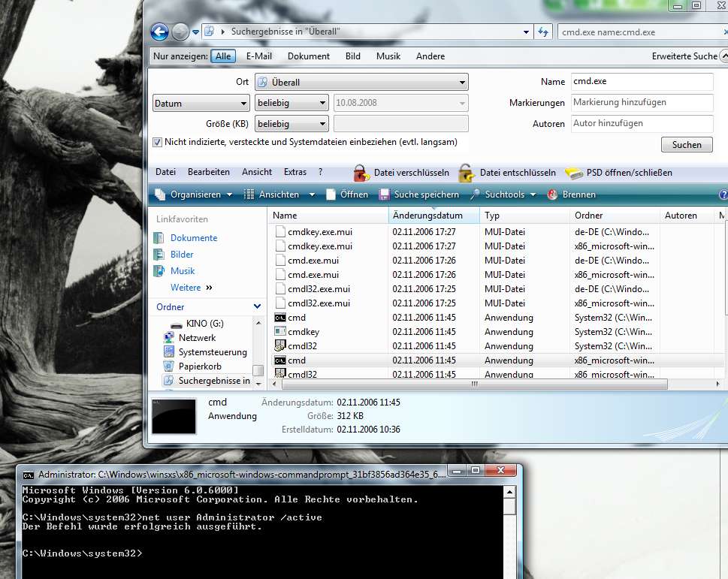Select Systemsteuerung in folder tree
The height and width of the screenshot is (579, 728).
[213, 352]
